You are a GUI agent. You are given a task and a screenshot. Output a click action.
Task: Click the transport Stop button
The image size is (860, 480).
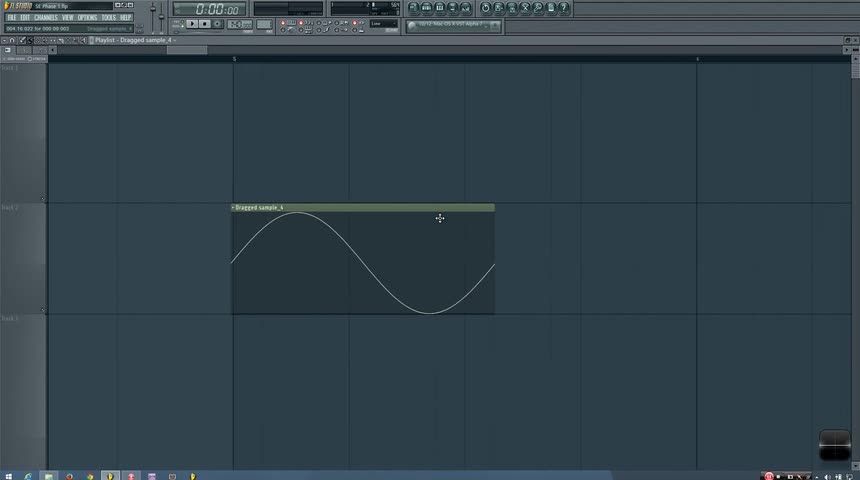[x=205, y=24]
